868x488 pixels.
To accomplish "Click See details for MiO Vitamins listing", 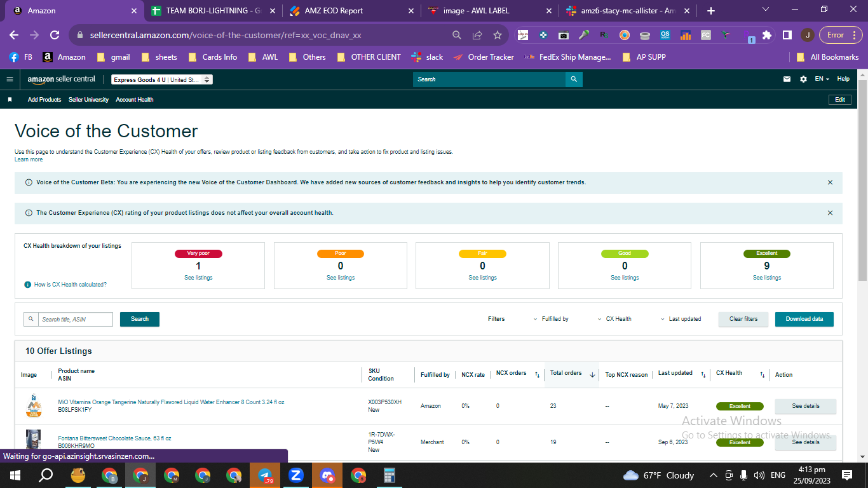I will coord(806,406).
